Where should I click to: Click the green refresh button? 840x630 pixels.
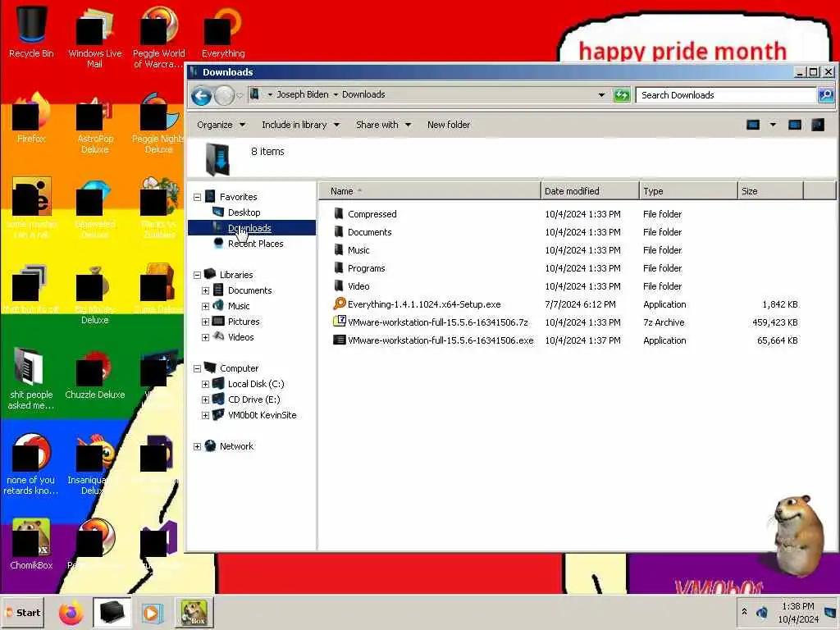622,95
